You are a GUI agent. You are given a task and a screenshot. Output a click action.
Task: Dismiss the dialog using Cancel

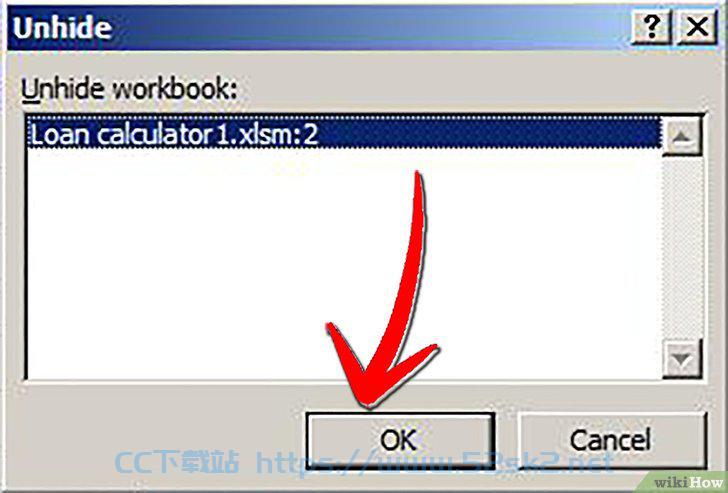point(611,439)
